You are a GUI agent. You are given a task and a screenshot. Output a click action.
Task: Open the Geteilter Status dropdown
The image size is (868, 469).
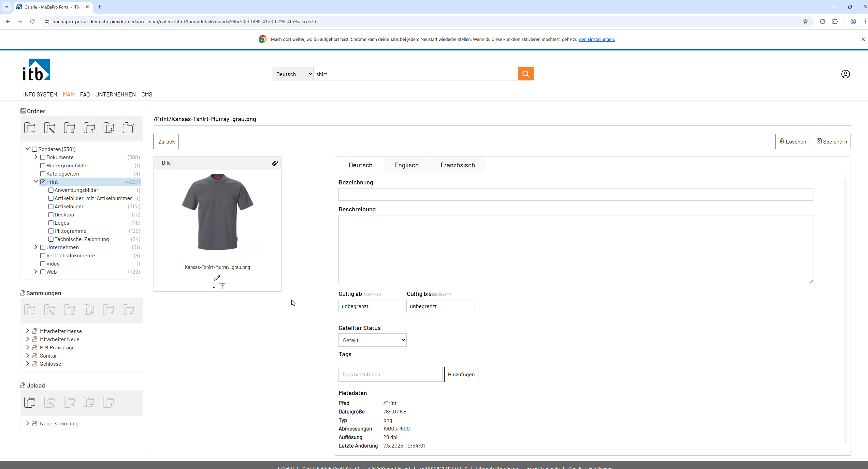pyautogui.click(x=373, y=340)
